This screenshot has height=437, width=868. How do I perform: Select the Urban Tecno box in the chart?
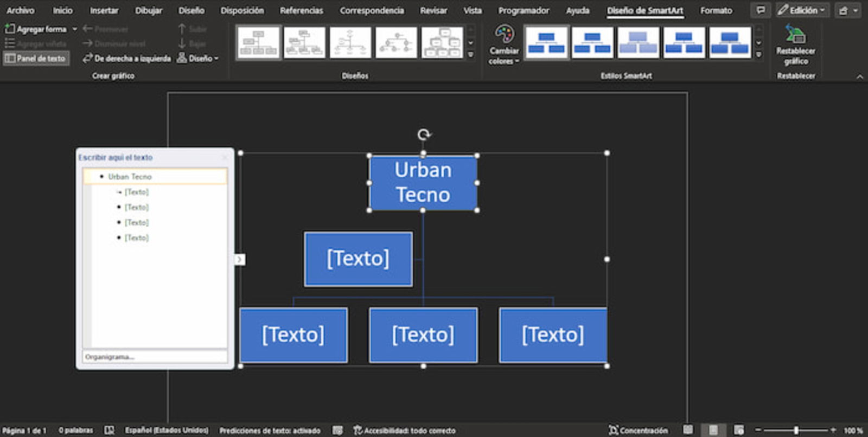[x=423, y=183]
